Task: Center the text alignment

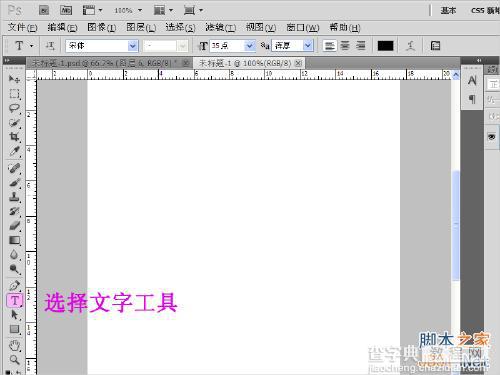Action: pyautogui.click(x=345, y=46)
